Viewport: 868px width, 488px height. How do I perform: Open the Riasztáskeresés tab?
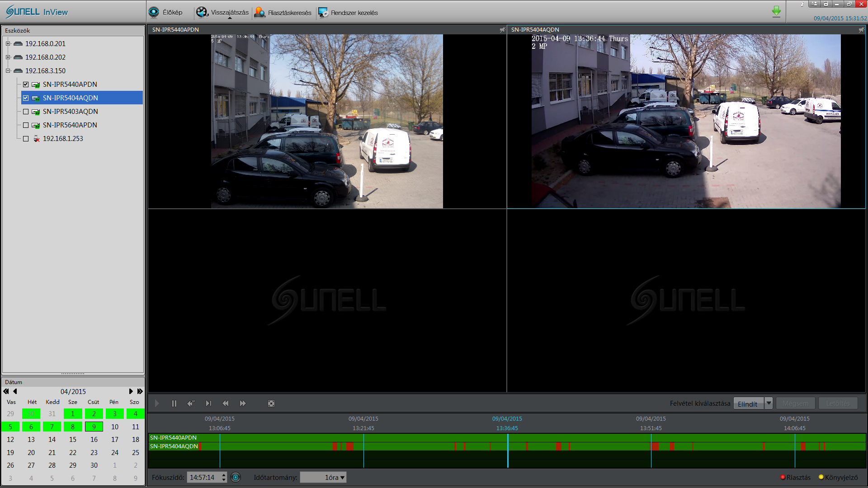[283, 13]
